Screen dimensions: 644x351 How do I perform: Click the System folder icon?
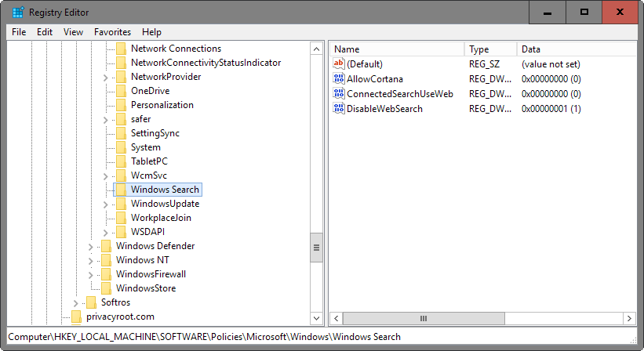pyautogui.click(x=121, y=147)
